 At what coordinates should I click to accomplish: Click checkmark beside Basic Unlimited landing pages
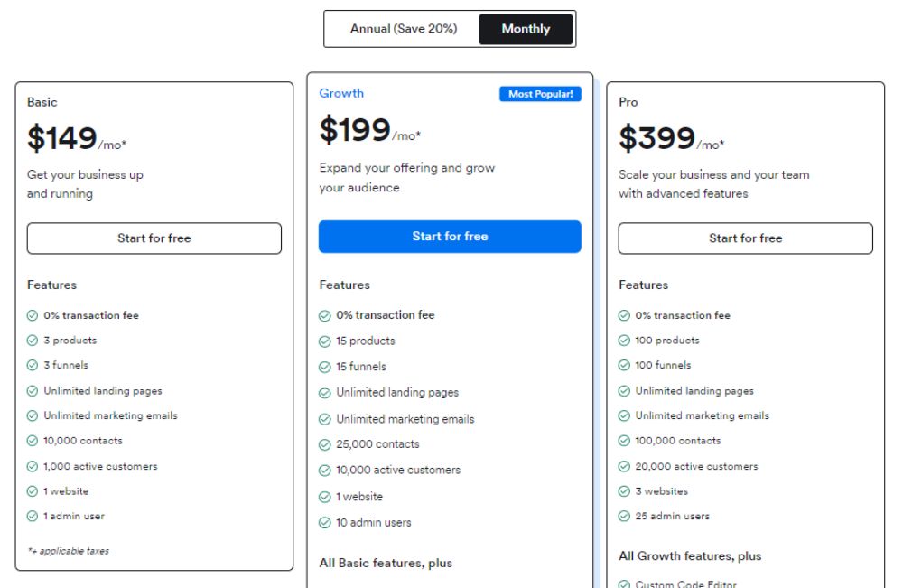point(33,391)
